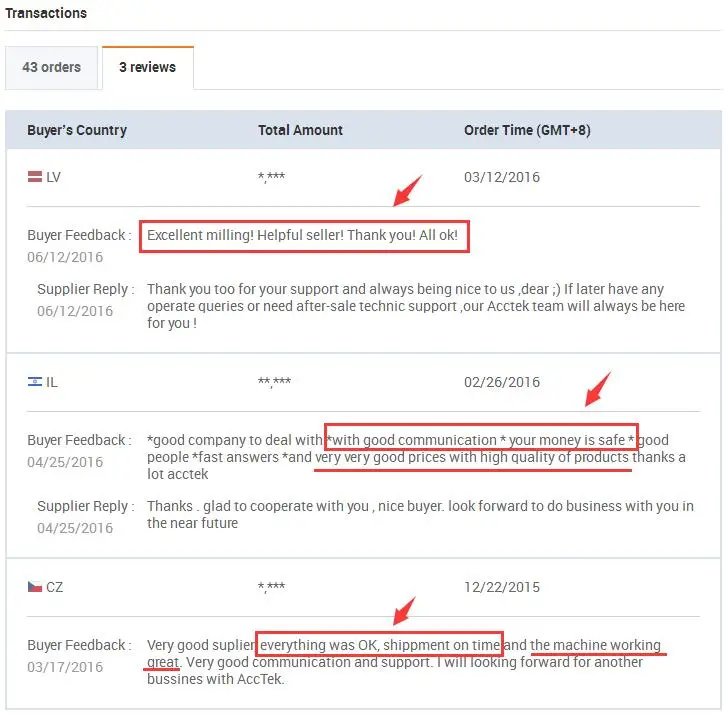This screenshot has height=714, width=726.
Task: Click the order time 12/22/2015
Action: click(502, 587)
